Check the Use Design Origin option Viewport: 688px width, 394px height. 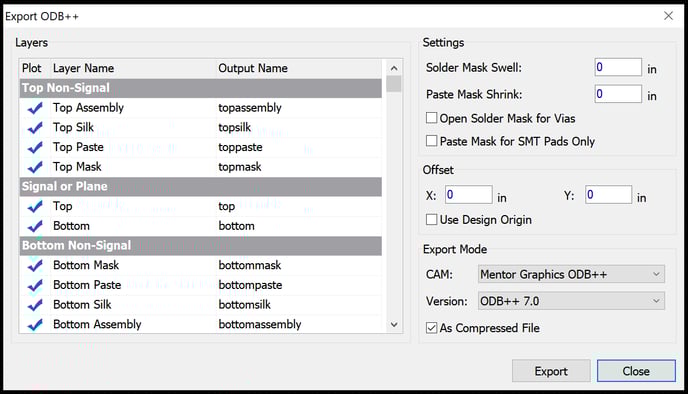(x=432, y=219)
